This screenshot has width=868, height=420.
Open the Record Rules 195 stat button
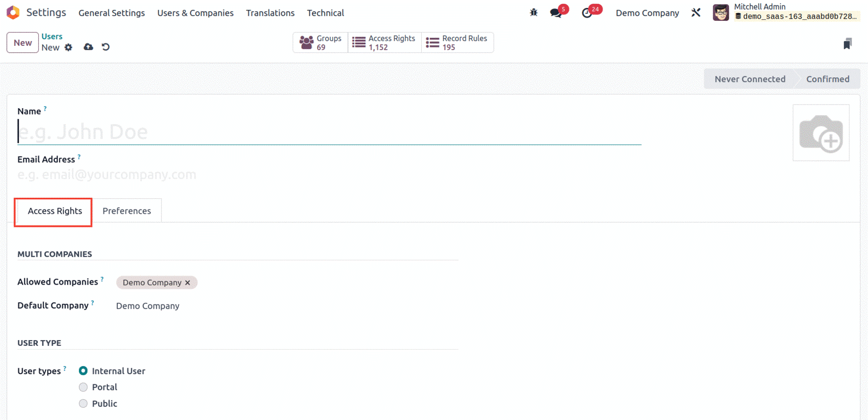[x=457, y=43]
